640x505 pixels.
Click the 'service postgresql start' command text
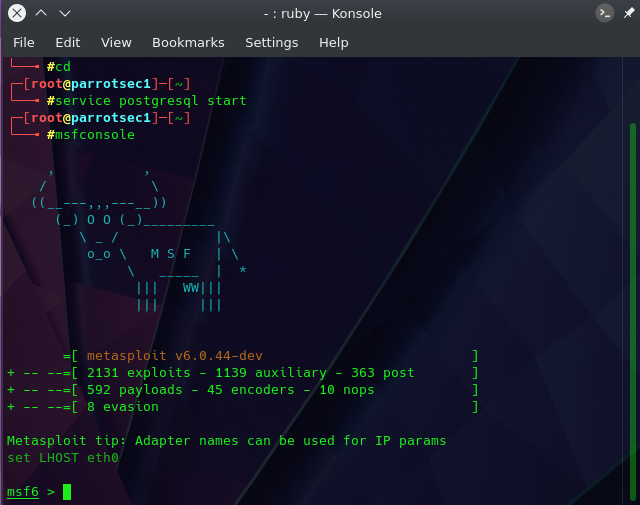tap(151, 100)
